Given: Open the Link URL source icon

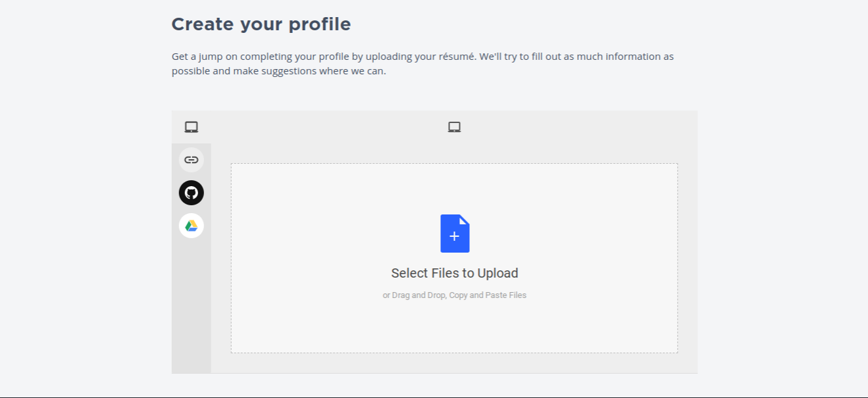Looking at the screenshot, I should point(191,160).
